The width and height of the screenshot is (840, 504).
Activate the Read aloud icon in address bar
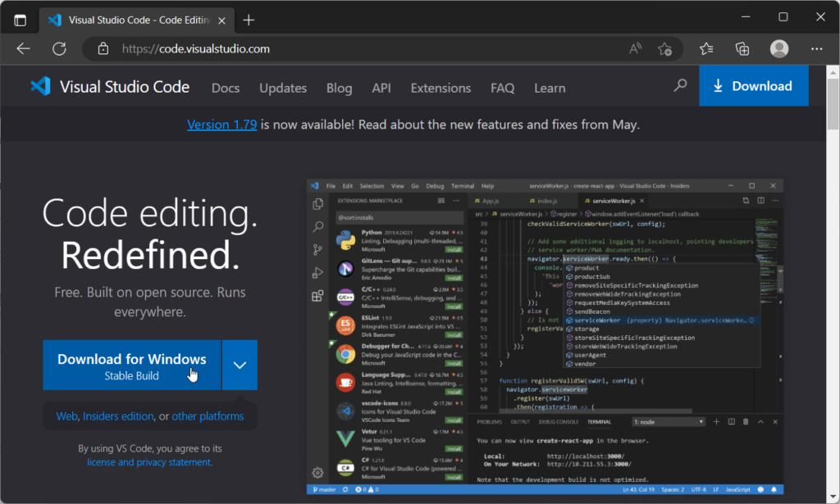(x=636, y=48)
